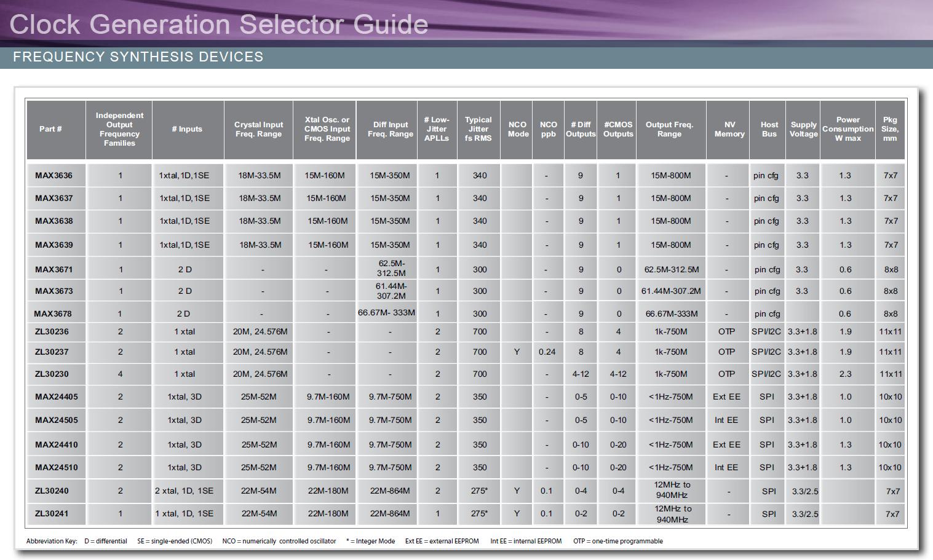This screenshot has width=933, height=560.
Task: Click ZL30240 inputs '2 xtal, 1D, 1SE'
Action: 185,491
